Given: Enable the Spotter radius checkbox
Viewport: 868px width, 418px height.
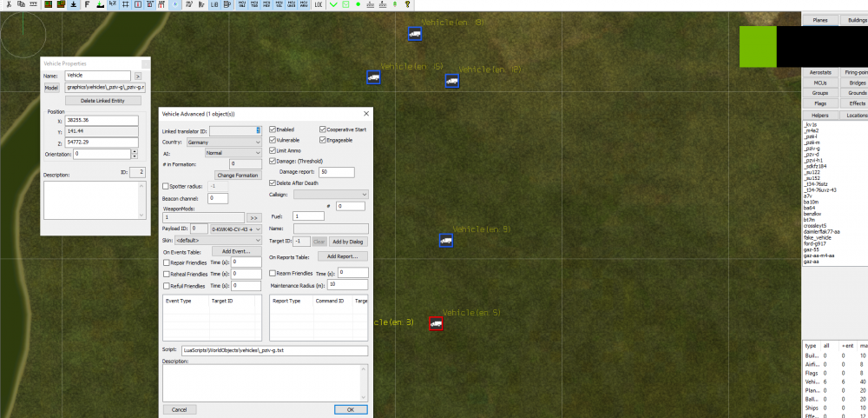Looking at the screenshot, I should (167, 186).
